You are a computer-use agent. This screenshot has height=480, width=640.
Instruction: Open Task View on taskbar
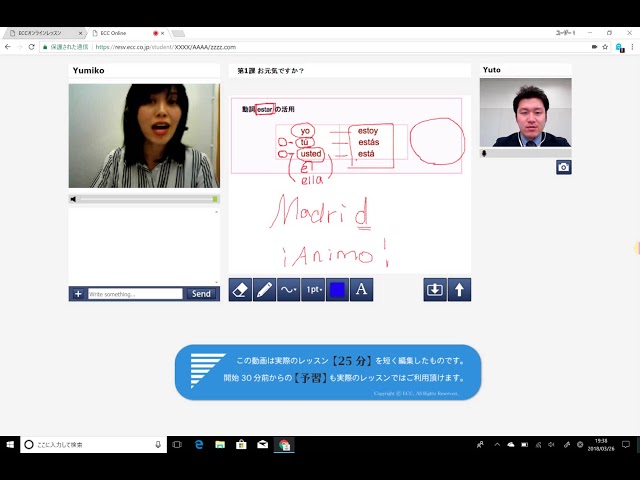(x=177, y=444)
